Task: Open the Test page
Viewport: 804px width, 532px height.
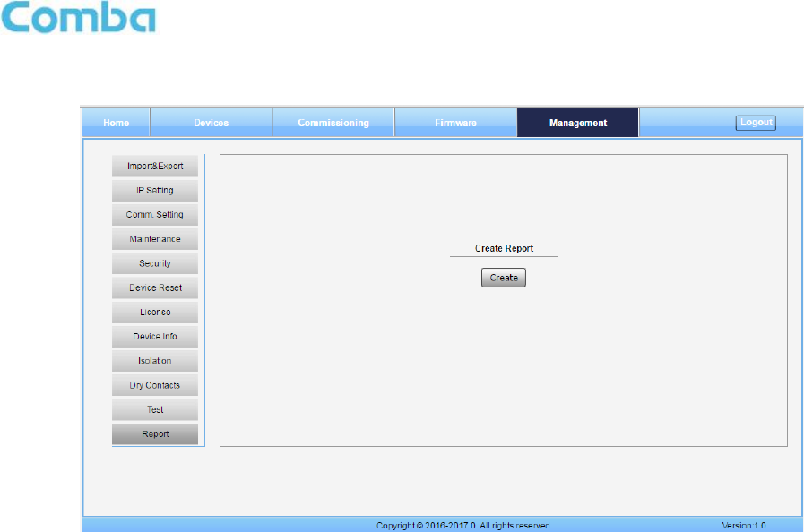Action: (155, 409)
